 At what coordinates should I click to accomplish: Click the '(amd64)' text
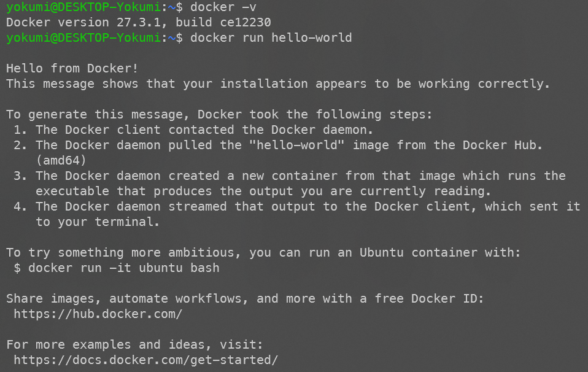point(61,161)
